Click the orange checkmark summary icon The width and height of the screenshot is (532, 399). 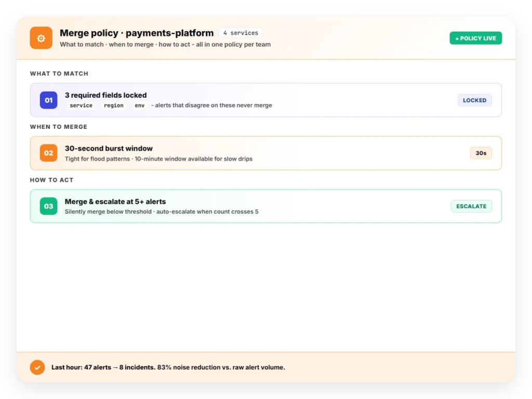coord(37,367)
